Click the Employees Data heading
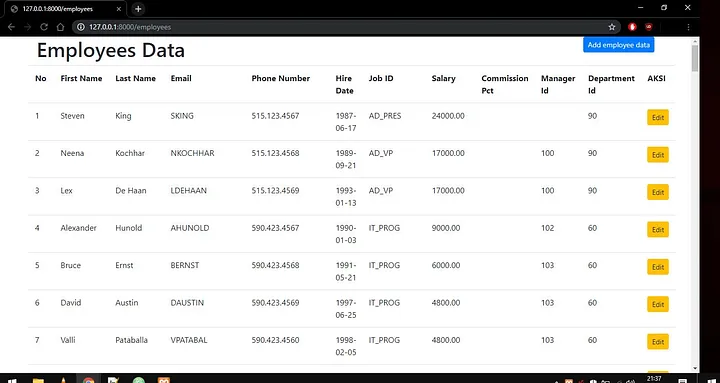This screenshot has height=383, width=720. pyautogui.click(x=111, y=50)
